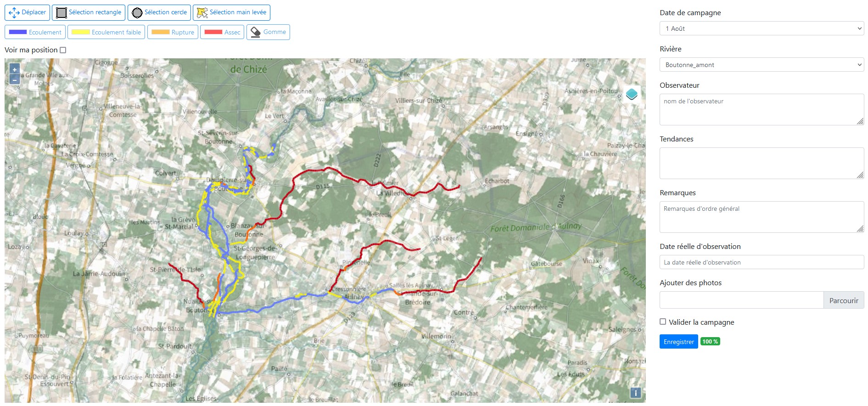
Task: Click Parcourir to add photos
Action: point(844,300)
